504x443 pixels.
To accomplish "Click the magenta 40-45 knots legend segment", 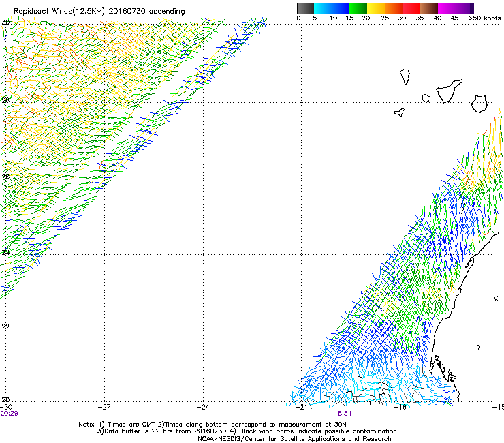I will tap(447, 8).
